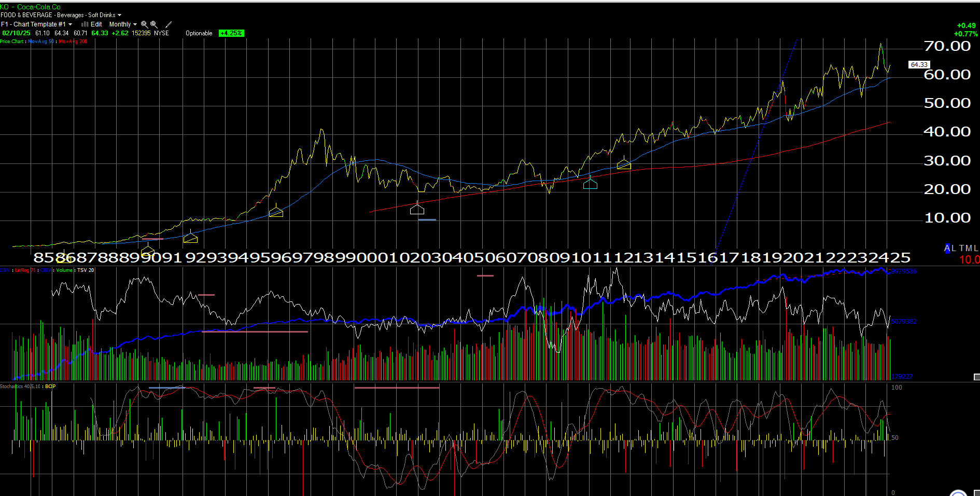The width and height of the screenshot is (980, 496).
Task: Click the yellow BOP legend label
Action: point(50,387)
